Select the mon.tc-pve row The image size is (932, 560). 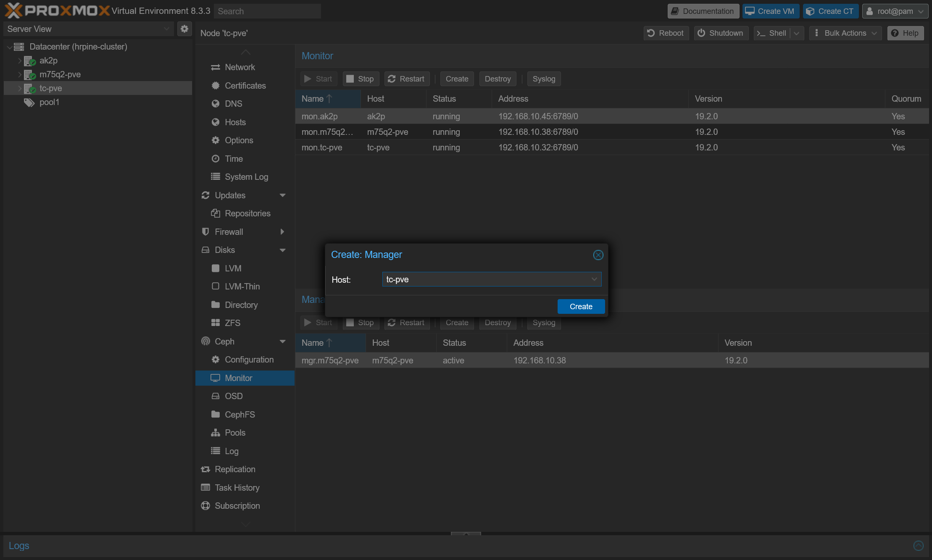point(612,147)
